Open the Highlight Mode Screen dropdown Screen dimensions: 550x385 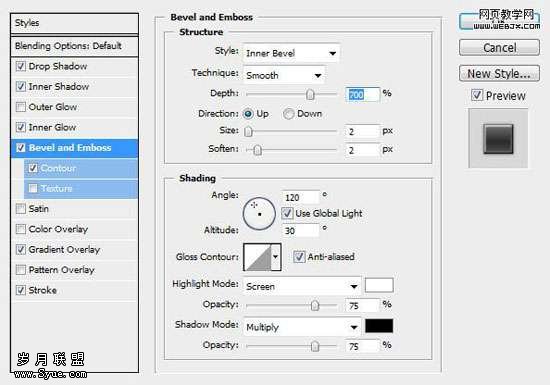[x=302, y=286]
